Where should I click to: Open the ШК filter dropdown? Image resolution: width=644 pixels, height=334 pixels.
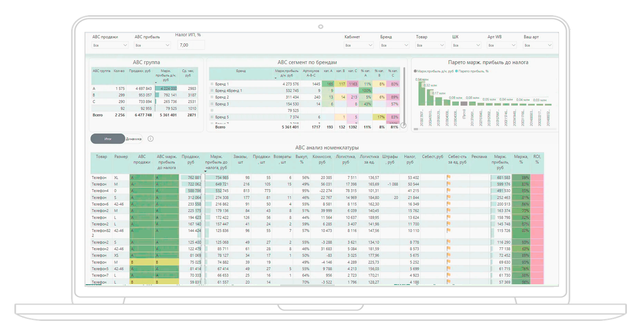pyautogui.click(x=466, y=45)
